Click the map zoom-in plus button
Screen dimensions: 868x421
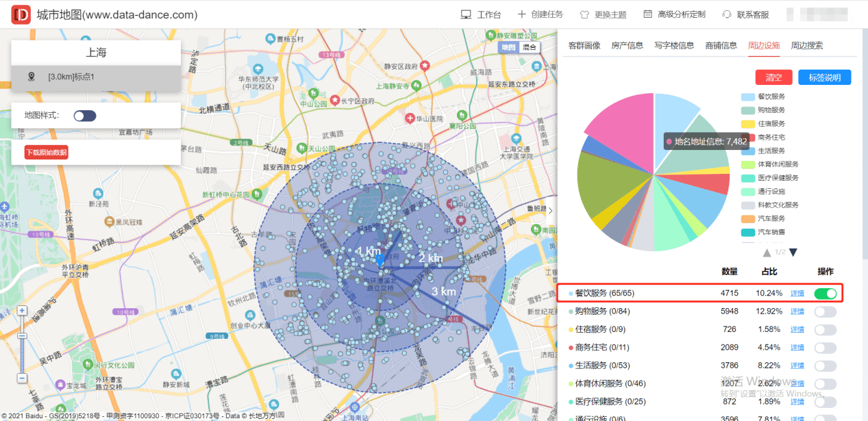point(22,311)
